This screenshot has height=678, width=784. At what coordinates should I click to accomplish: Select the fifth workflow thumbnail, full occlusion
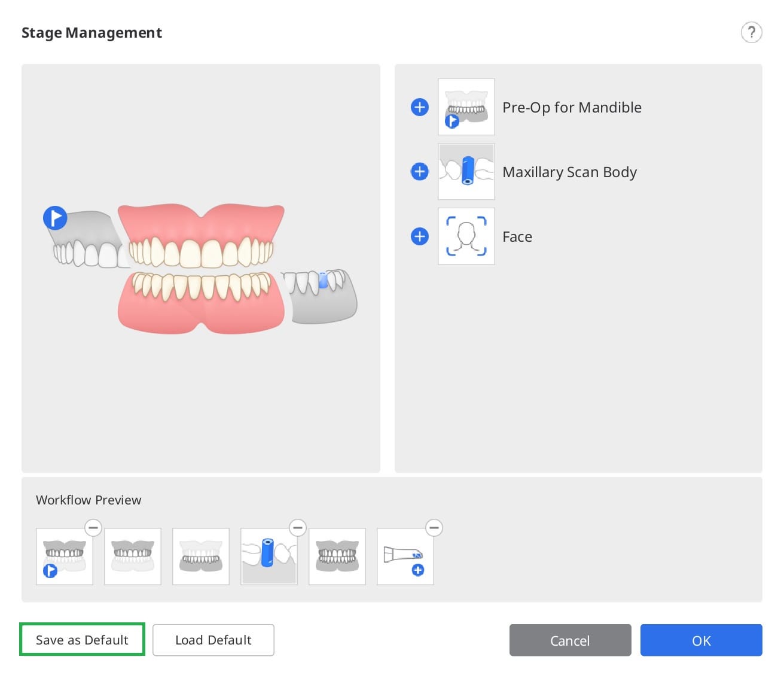[337, 557]
